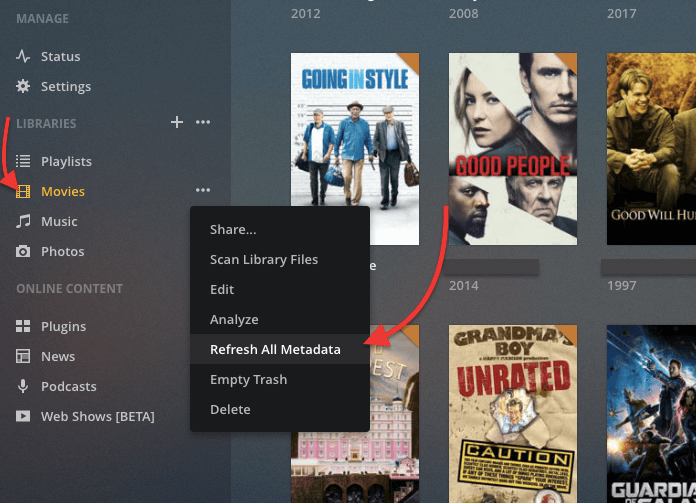696x503 pixels.
Task: Choose Scan Library Files menu entry
Action: (280, 259)
